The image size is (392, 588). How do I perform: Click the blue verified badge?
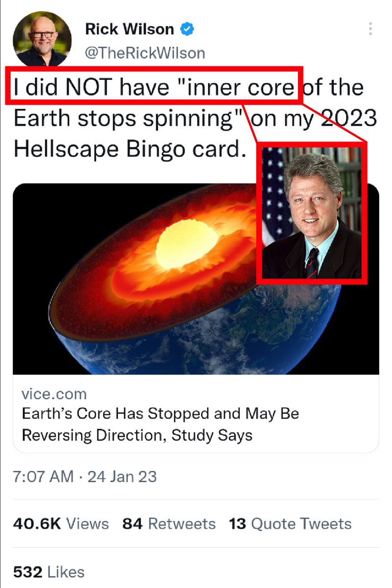tap(188, 29)
